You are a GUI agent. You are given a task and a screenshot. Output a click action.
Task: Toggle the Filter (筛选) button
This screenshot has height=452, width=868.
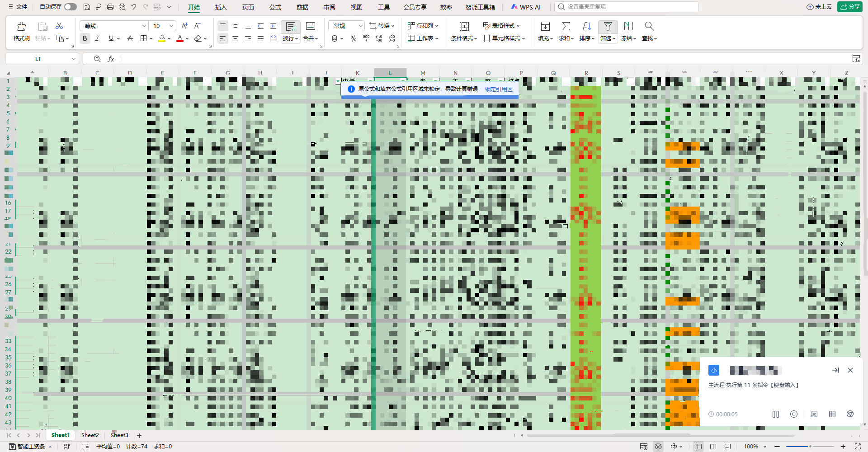608,32
